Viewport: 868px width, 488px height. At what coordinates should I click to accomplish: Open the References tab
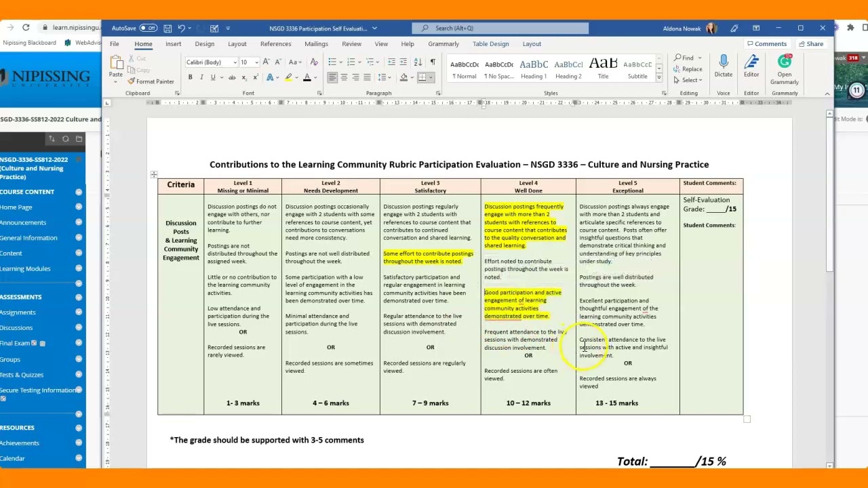click(275, 44)
